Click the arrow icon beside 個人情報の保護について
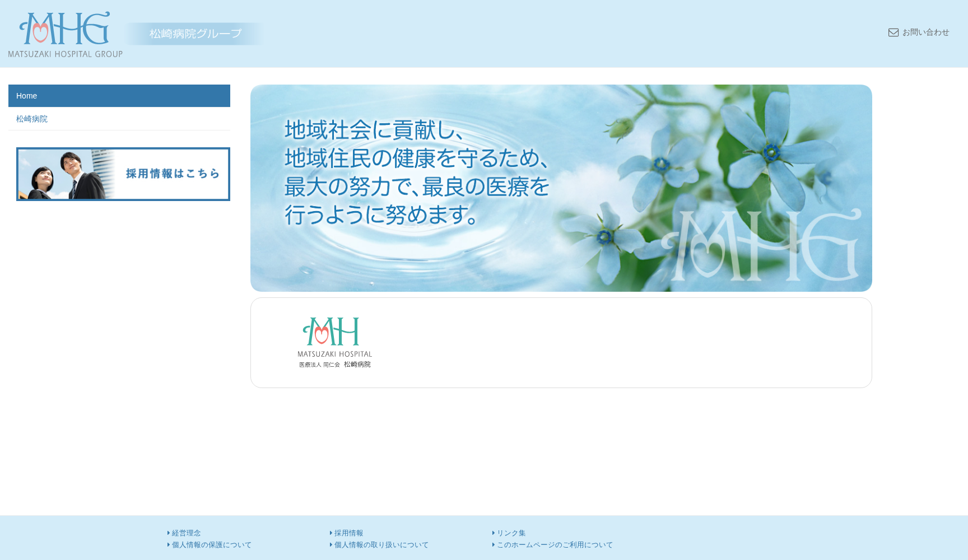968x560 pixels. point(169,545)
